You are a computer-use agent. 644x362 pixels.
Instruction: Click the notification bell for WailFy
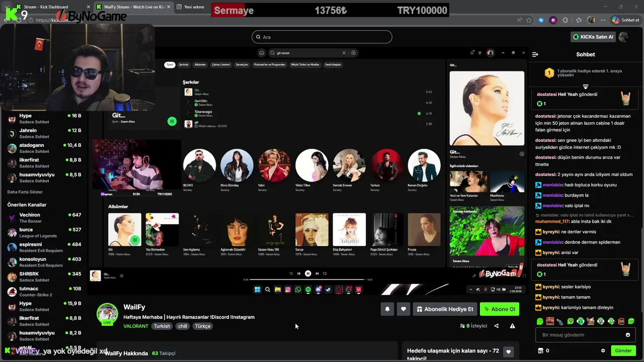point(387,309)
